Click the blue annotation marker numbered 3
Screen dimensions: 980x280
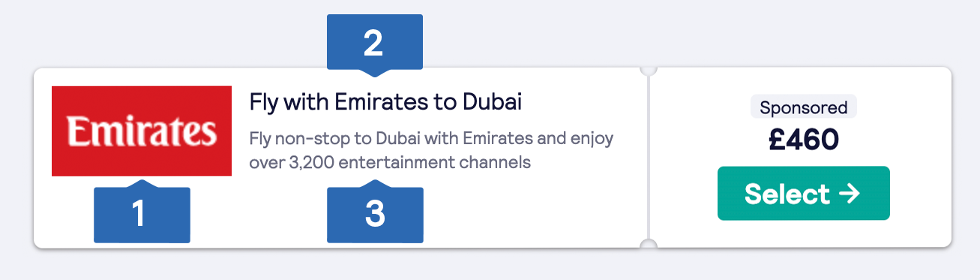(x=375, y=212)
